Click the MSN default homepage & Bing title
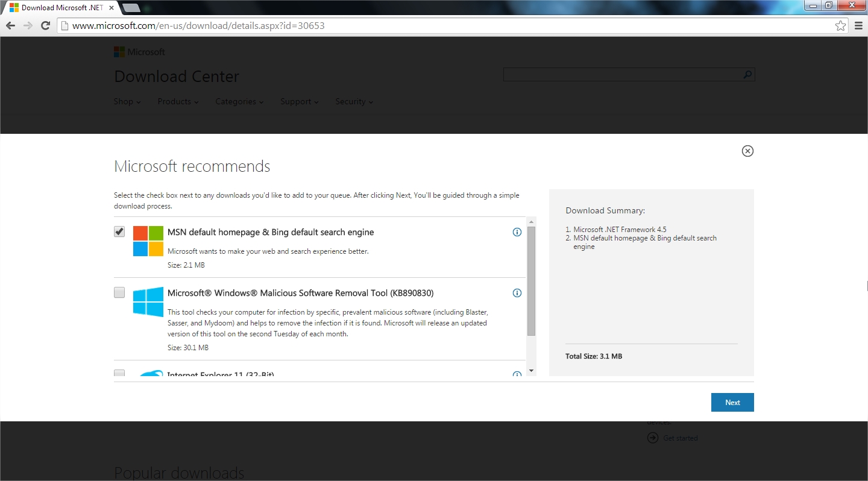This screenshot has height=481, width=868. [271, 232]
